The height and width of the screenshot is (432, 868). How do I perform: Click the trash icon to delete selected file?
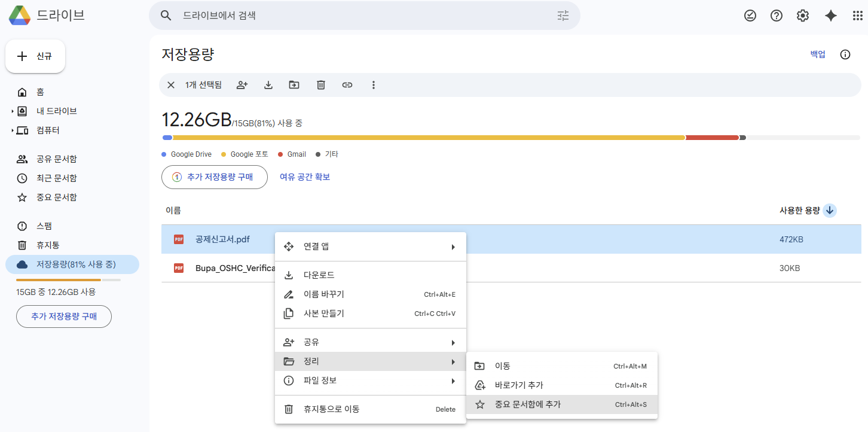[x=321, y=84]
